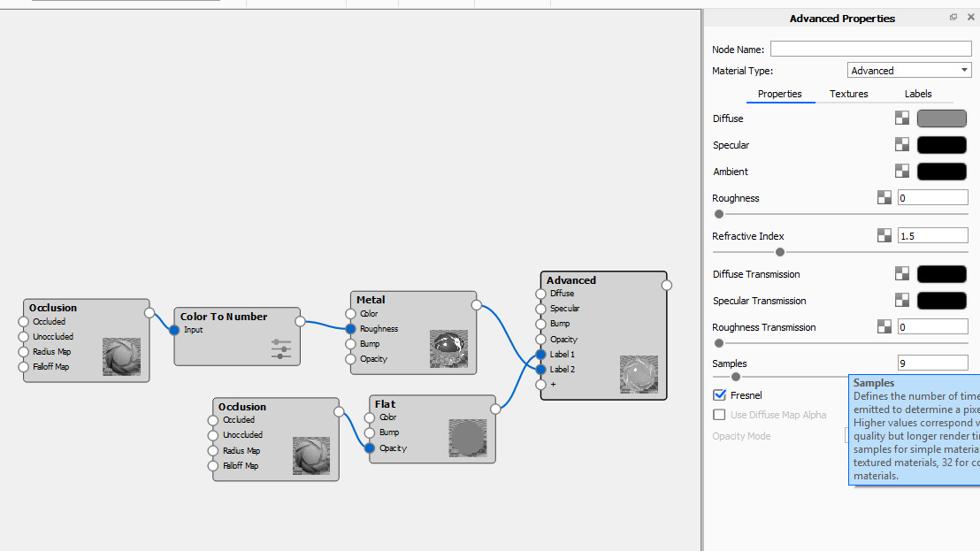Click the Metal node Roughness socket
The image size is (980, 551).
[x=350, y=329]
